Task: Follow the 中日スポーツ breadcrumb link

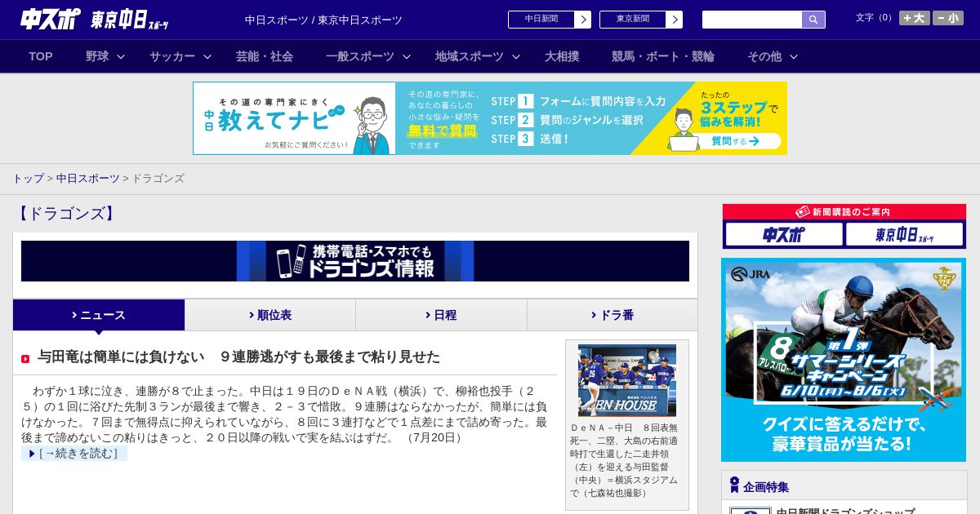Action: tap(88, 178)
